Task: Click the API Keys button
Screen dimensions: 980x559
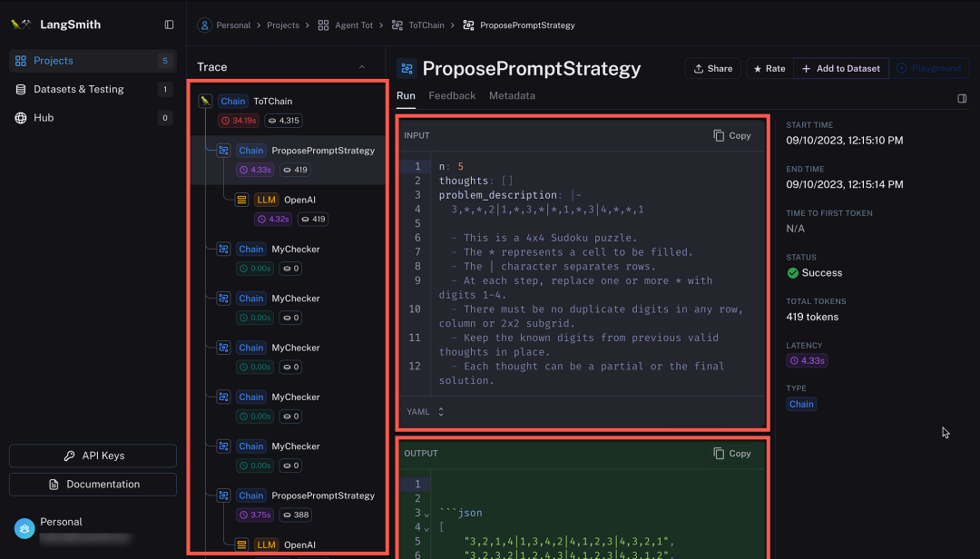Action: pyautogui.click(x=93, y=456)
